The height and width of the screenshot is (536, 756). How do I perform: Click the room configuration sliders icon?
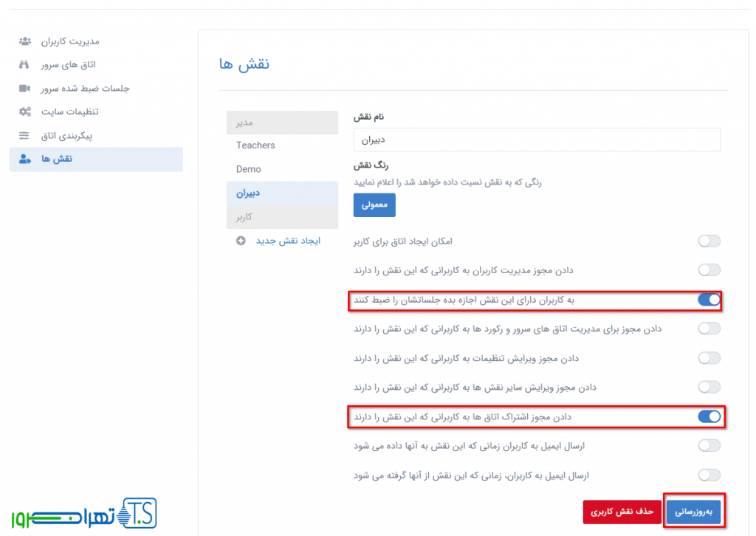24,135
